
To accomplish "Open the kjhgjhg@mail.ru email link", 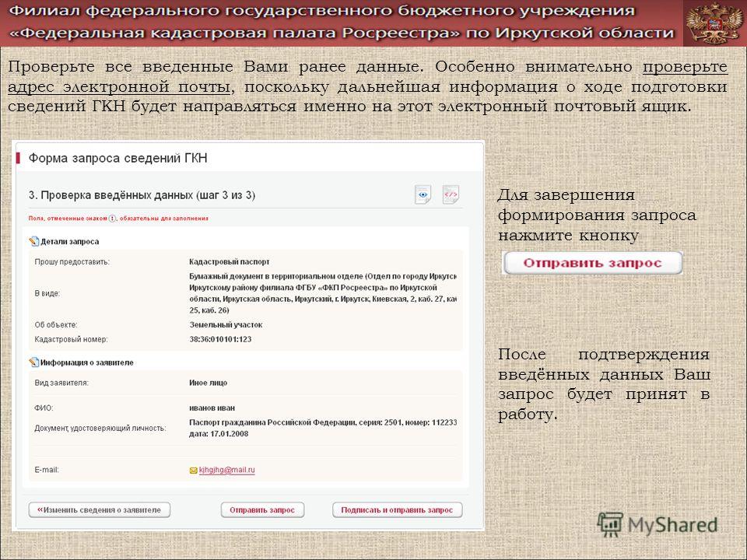I will pyautogui.click(x=226, y=470).
